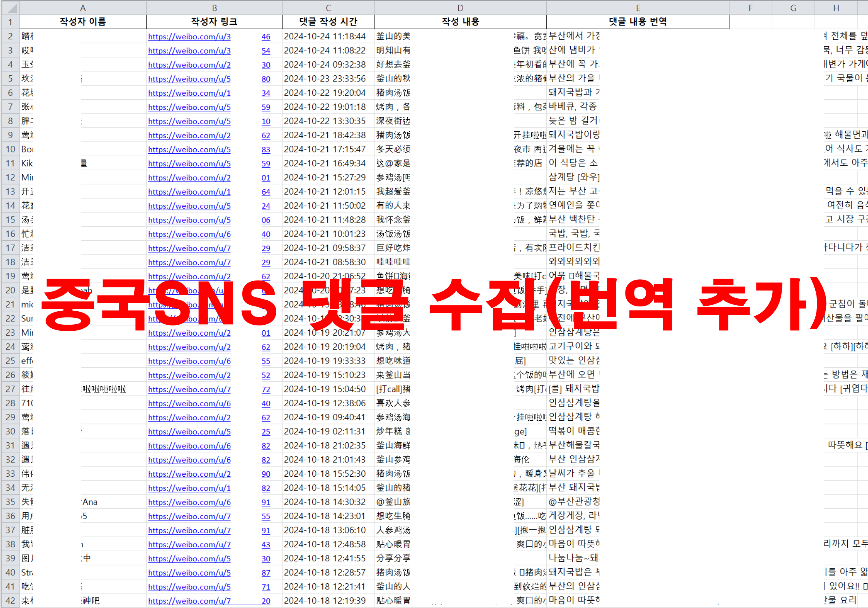Screen dimensions: 868x608
Task: Select column G header
Action: 793,8
